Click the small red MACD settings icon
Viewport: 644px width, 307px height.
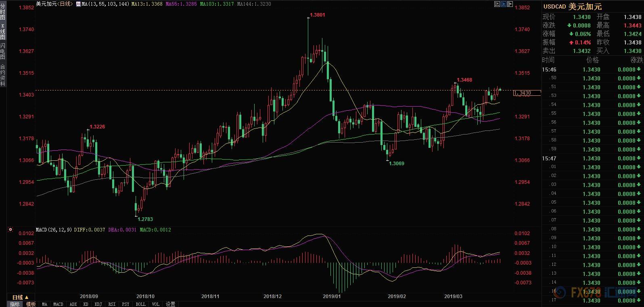(10, 230)
